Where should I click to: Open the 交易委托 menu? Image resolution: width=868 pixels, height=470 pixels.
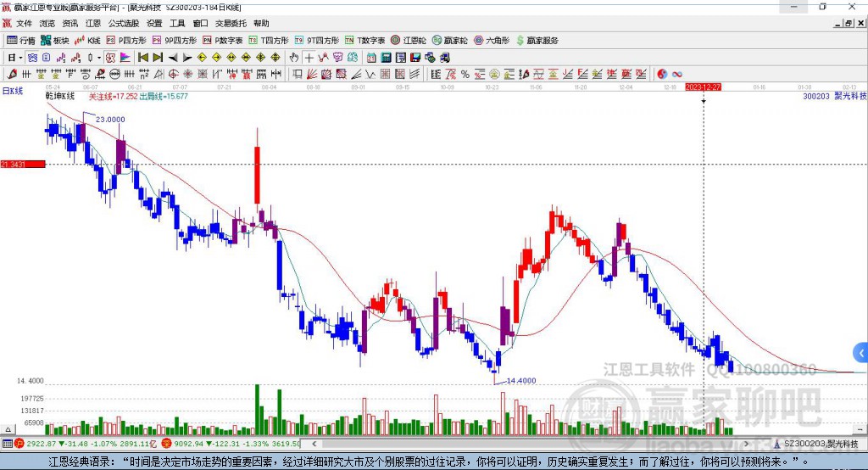click(231, 23)
